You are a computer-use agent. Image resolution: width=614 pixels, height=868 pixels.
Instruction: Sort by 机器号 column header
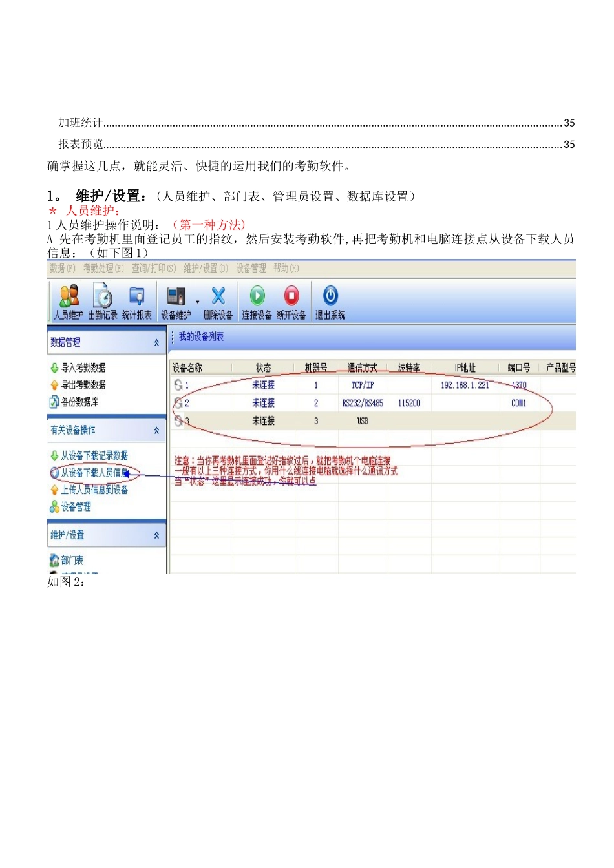click(x=316, y=368)
